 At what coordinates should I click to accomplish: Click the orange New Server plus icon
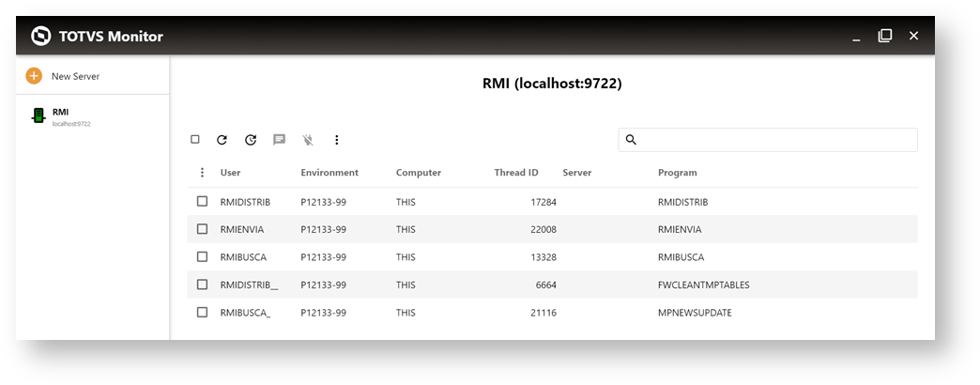[x=34, y=76]
